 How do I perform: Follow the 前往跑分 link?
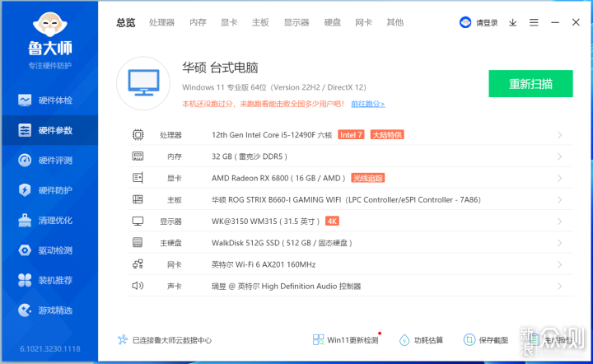click(368, 104)
